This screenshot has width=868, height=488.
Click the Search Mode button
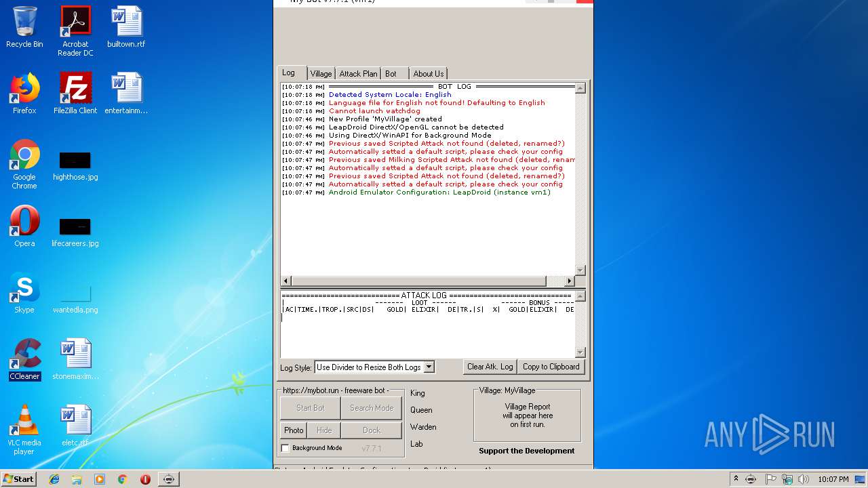[372, 408]
